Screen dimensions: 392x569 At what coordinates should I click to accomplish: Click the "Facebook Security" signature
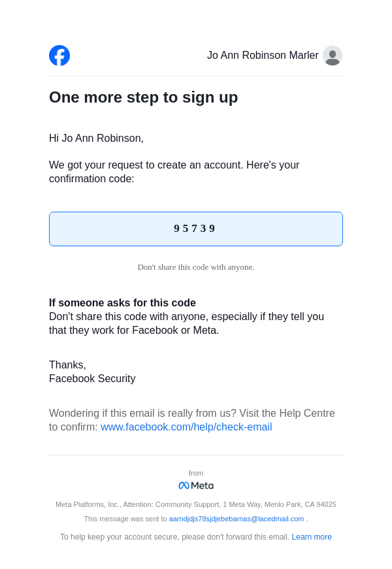pos(92,379)
